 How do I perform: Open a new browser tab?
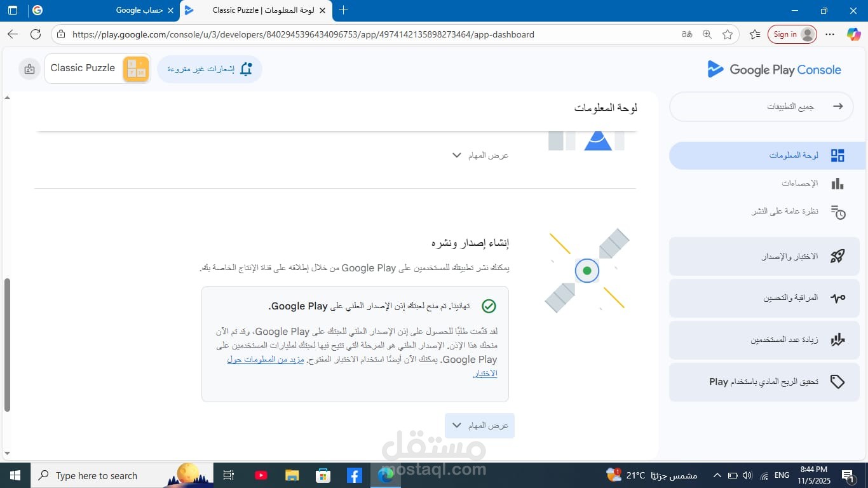click(344, 10)
